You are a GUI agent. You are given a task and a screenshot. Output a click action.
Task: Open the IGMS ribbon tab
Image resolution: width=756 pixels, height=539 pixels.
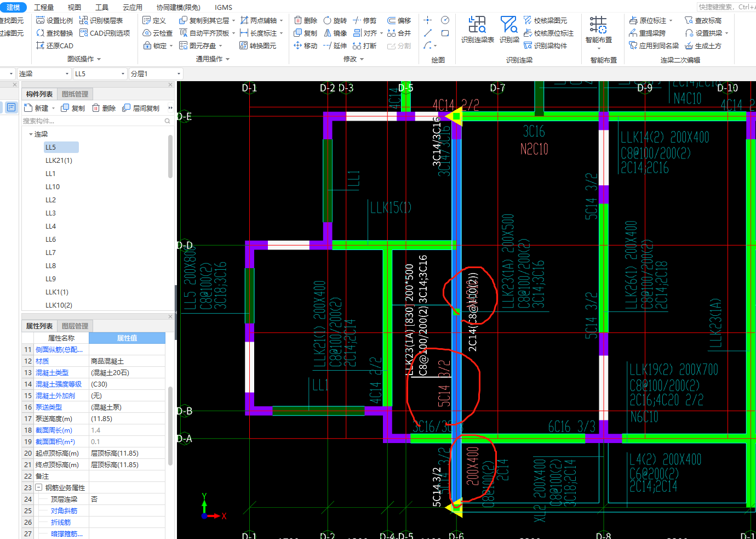coord(224,7)
